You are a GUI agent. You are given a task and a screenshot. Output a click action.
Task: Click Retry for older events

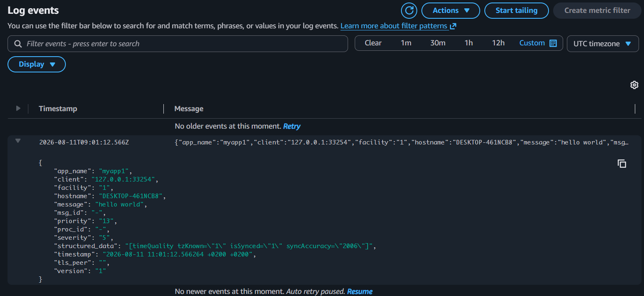tap(292, 126)
